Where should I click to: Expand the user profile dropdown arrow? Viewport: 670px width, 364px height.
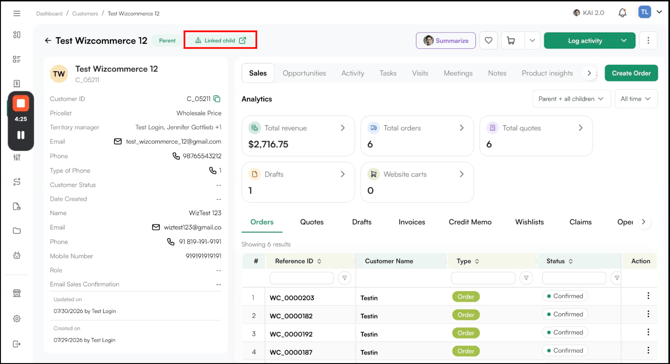[659, 12]
